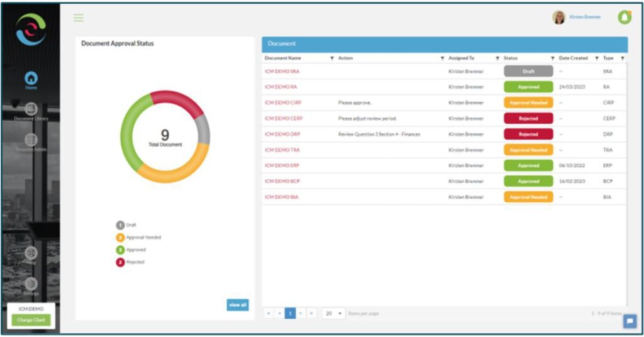Toggle the Draft legend item

tap(126, 225)
